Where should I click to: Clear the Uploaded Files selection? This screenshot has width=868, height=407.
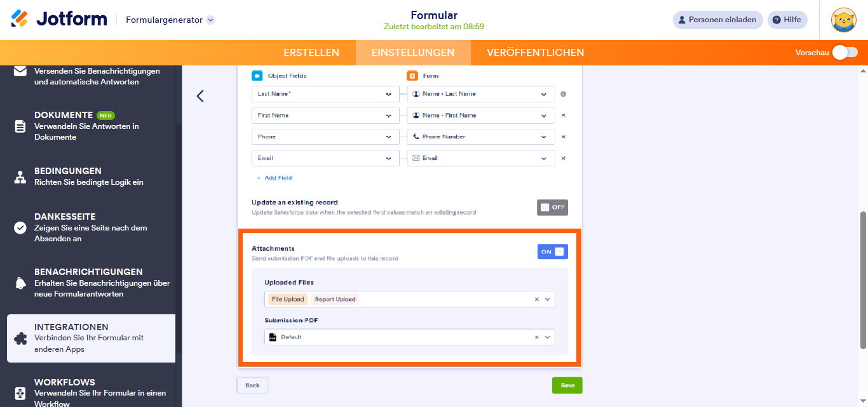(536, 299)
